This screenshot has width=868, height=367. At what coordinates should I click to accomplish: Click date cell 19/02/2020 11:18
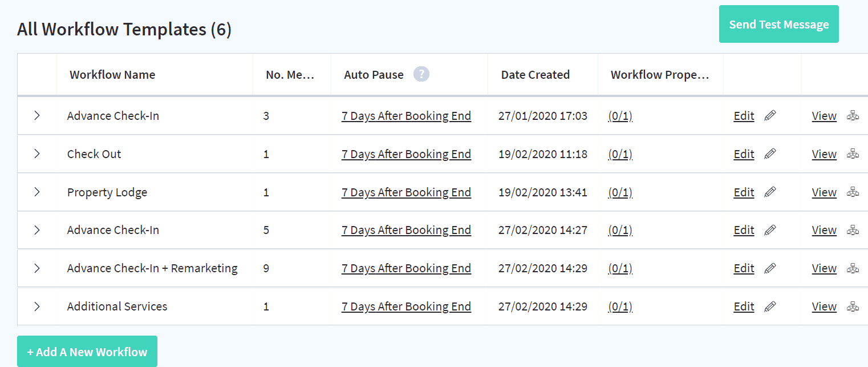point(543,154)
